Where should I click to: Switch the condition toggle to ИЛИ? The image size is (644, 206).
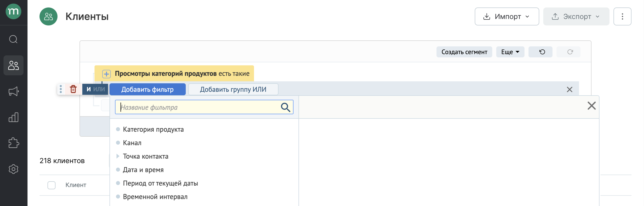click(x=99, y=89)
